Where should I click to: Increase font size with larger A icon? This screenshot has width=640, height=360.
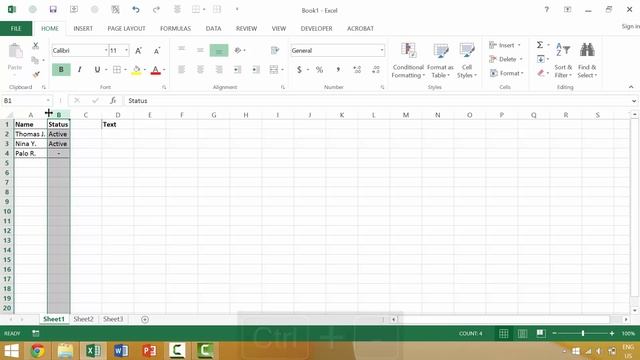[x=139, y=51]
